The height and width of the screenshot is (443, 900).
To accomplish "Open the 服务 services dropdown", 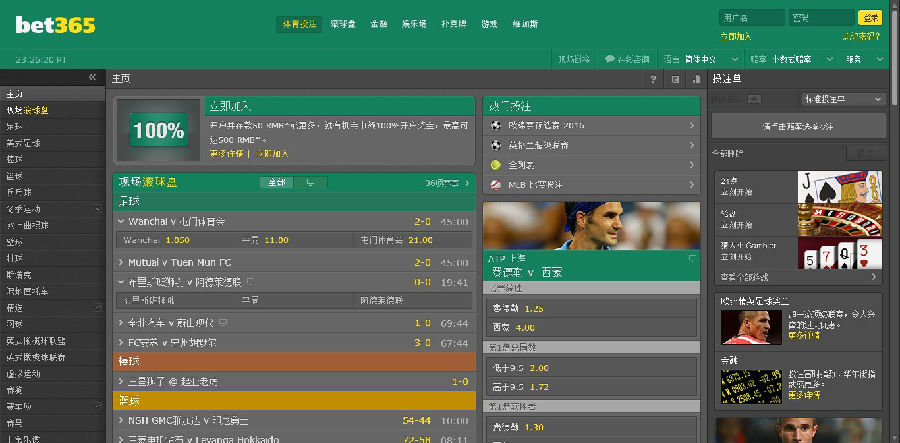I will [864, 59].
